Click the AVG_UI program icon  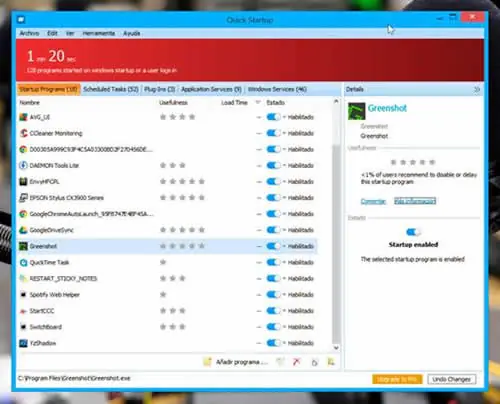point(23,117)
